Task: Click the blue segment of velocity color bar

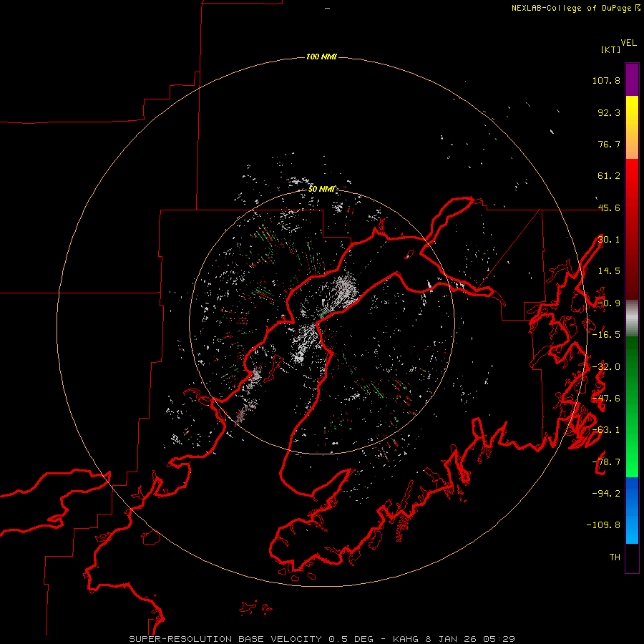Action: click(x=632, y=510)
